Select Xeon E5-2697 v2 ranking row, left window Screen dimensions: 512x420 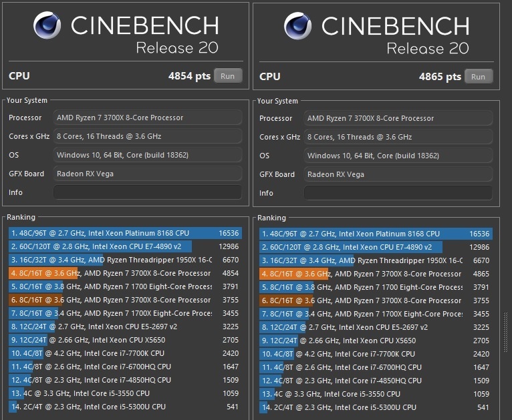tap(125, 327)
